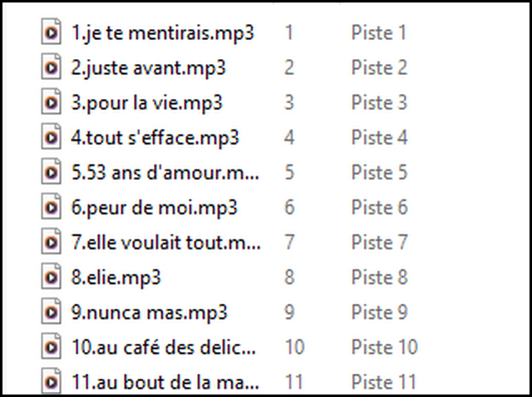Click the icon for 5.53 ans d'amour file
Image resolution: width=532 pixels, height=397 pixels.
[x=52, y=173]
